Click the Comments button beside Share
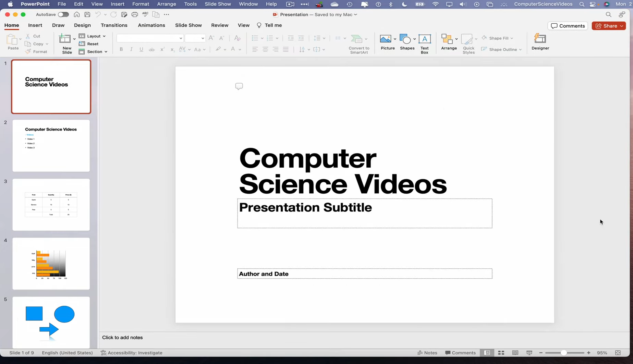 (x=568, y=26)
